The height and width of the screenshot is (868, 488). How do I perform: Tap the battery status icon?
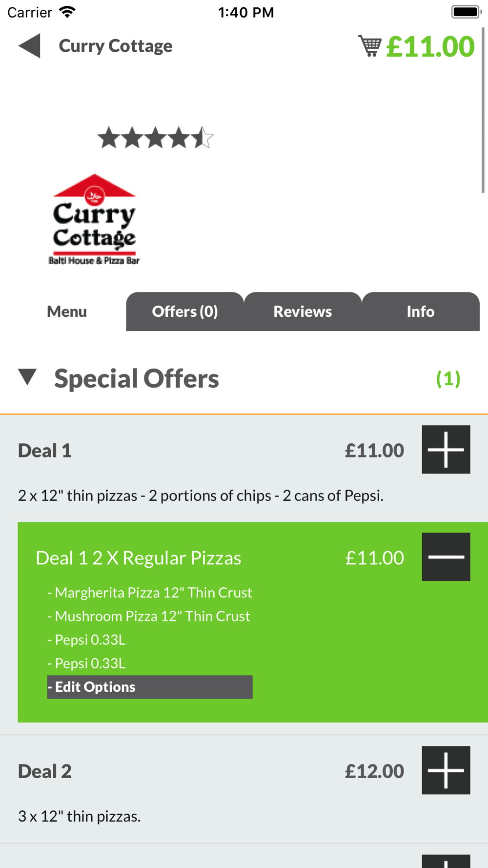tap(466, 12)
